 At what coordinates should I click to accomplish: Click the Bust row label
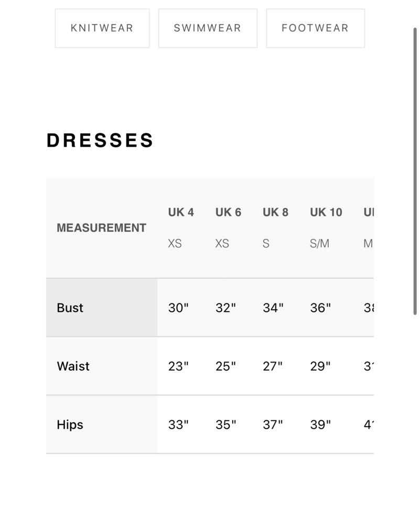point(70,308)
